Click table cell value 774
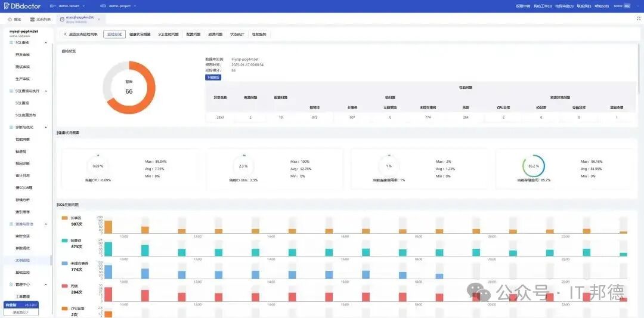Image resolution: width=644 pixels, height=318 pixels. 428,118
